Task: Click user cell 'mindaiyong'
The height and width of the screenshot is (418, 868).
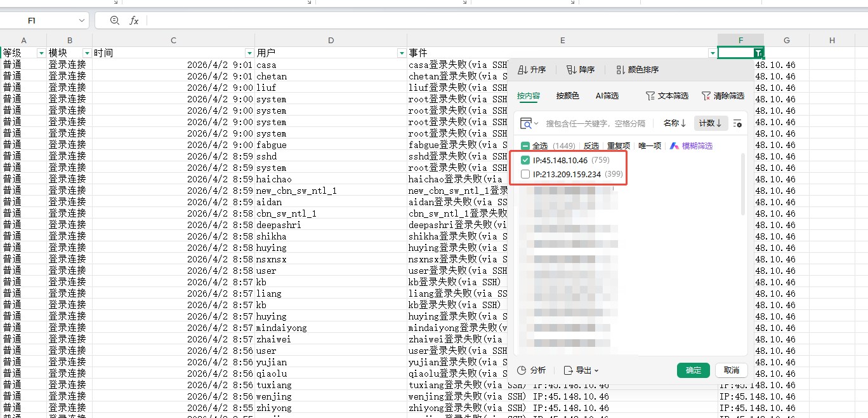Action: [331, 328]
